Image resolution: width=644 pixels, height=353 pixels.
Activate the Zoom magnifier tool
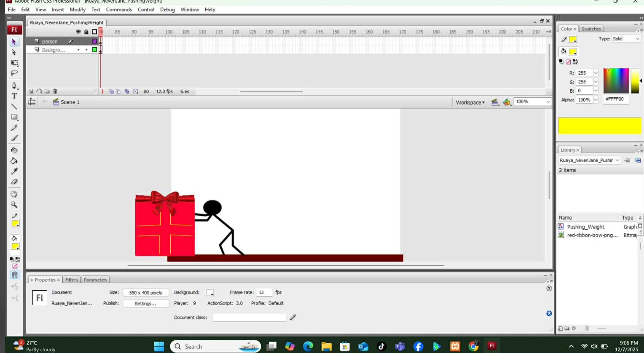[x=14, y=205]
